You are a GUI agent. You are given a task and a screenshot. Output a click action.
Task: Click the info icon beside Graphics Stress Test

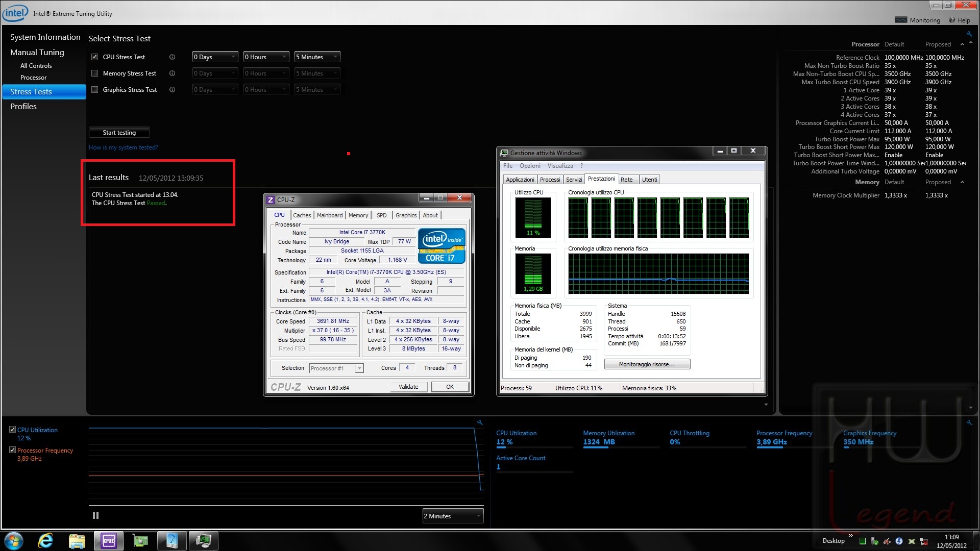pos(172,90)
